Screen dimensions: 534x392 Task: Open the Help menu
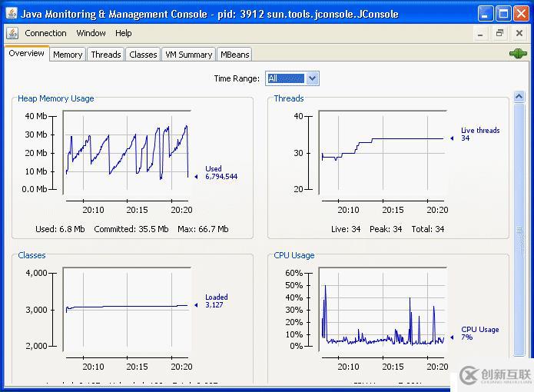point(124,33)
